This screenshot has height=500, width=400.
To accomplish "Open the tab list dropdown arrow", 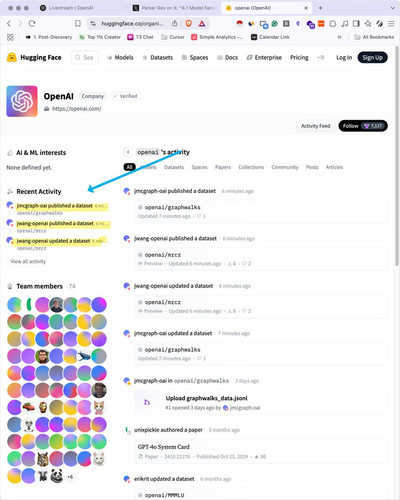I will (392, 8).
